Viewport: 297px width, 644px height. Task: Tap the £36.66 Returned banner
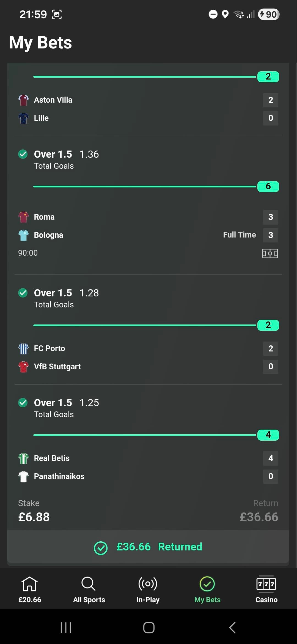pos(148,547)
